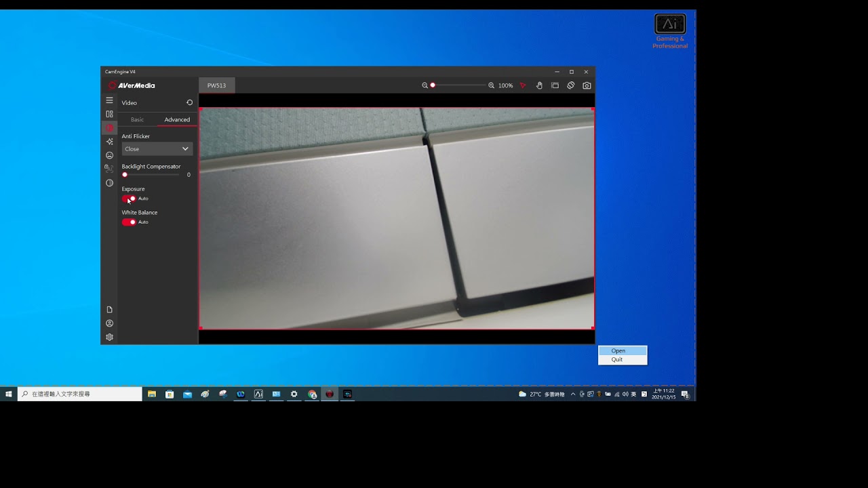Choose Open in the tray context menu
The width and height of the screenshot is (868, 488).
click(x=623, y=350)
